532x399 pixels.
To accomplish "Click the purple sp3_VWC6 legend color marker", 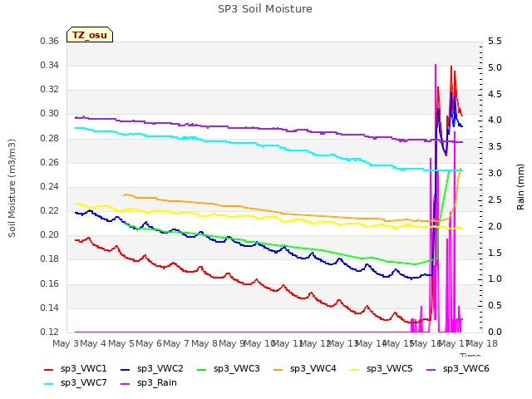I will [431, 370].
